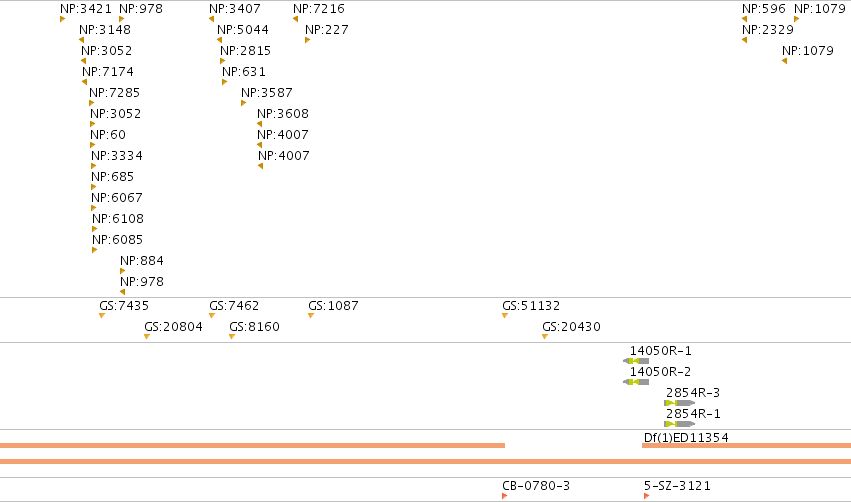Select the 5-SZ-3121 red triangle marker
This screenshot has height=502, width=851.
[x=646, y=496]
